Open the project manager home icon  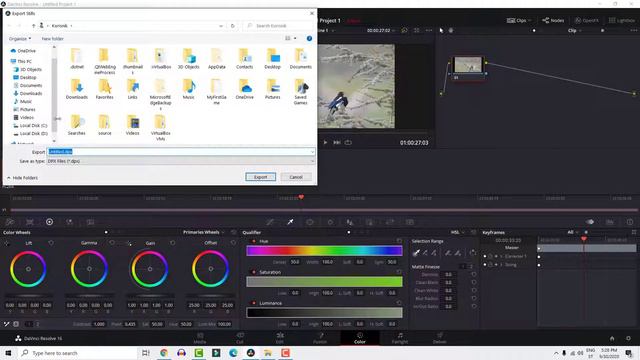[612, 338]
